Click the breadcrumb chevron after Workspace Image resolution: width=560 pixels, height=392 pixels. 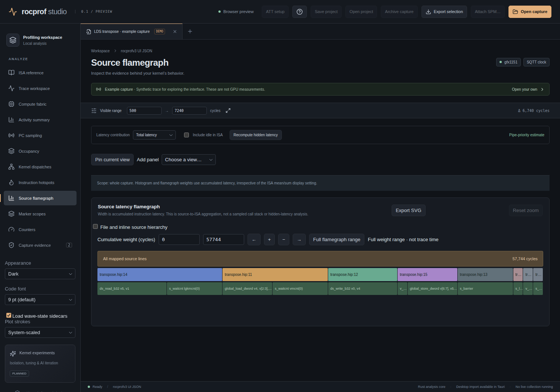pos(115,51)
